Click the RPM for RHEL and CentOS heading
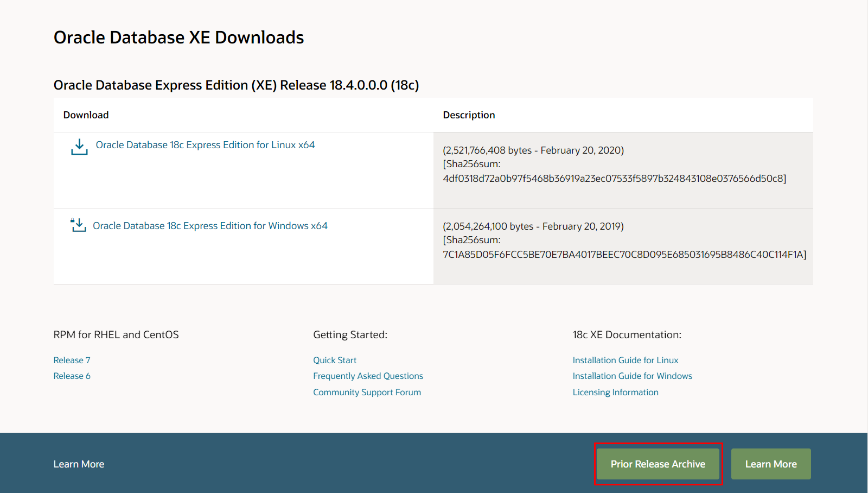868x493 pixels. click(x=116, y=335)
